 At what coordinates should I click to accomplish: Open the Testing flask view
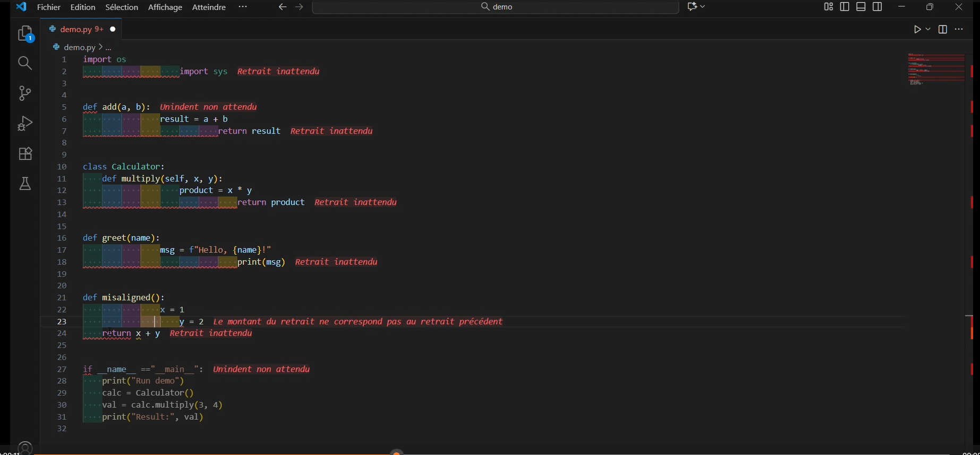(x=25, y=184)
